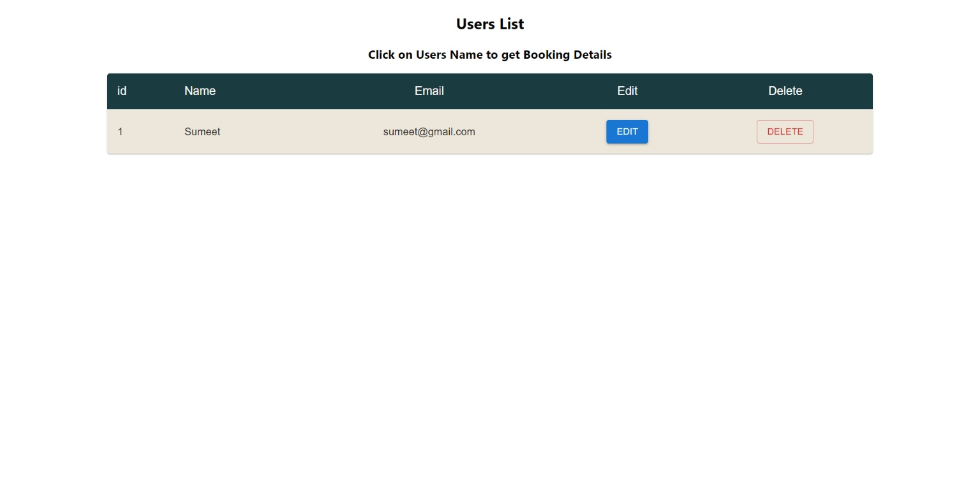Click the id column header
The image size is (980, 483).
[122, 91]
